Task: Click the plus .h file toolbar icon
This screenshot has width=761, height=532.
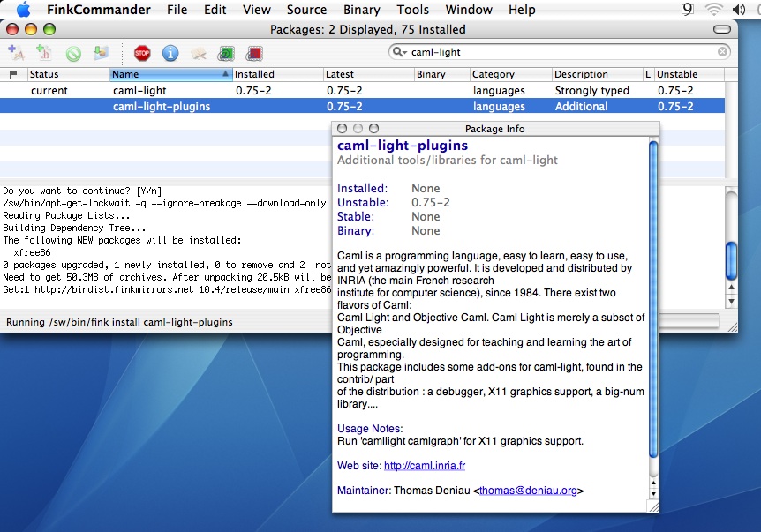Action: (44, 52)
